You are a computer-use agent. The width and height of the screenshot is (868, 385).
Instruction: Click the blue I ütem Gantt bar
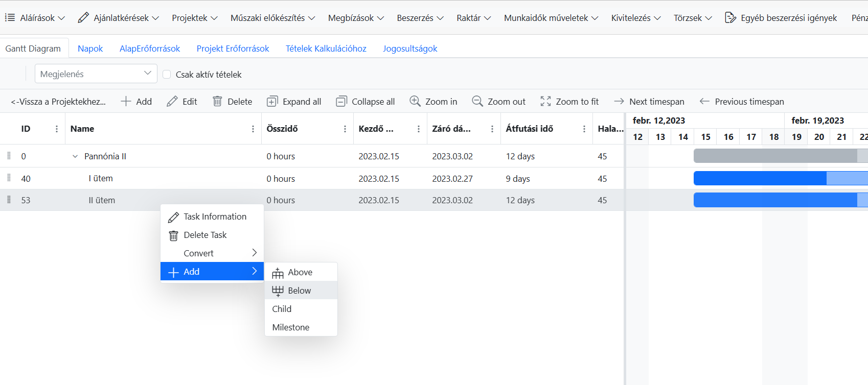(759, 178)
